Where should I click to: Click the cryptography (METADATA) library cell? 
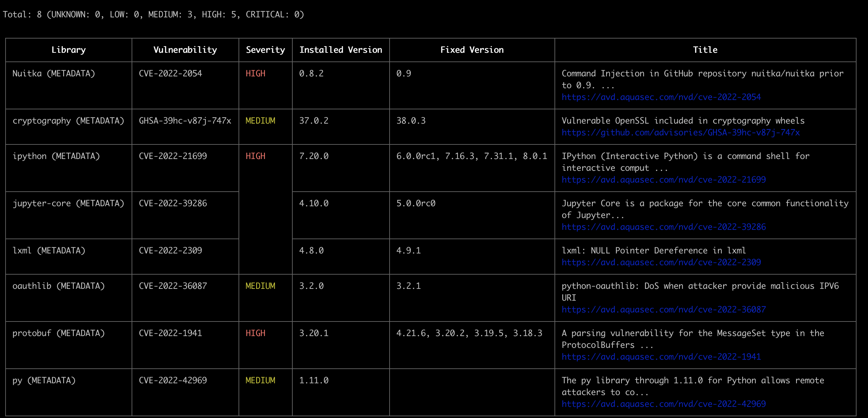point(68,121)
